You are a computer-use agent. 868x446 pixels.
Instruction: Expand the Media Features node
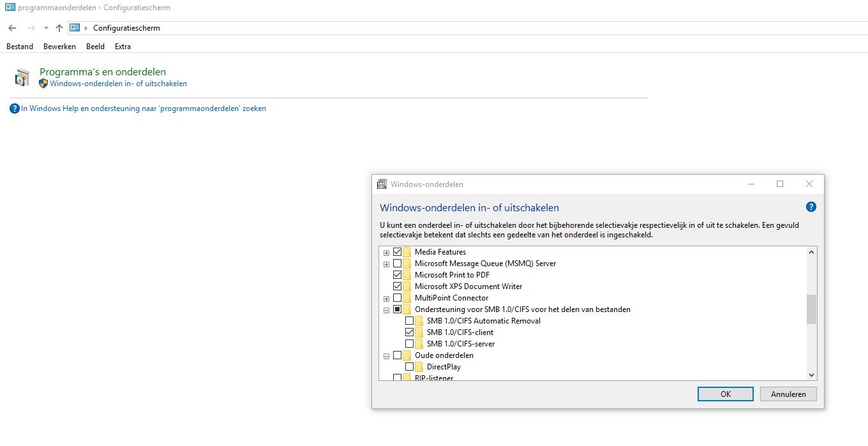tap(386, 252)
